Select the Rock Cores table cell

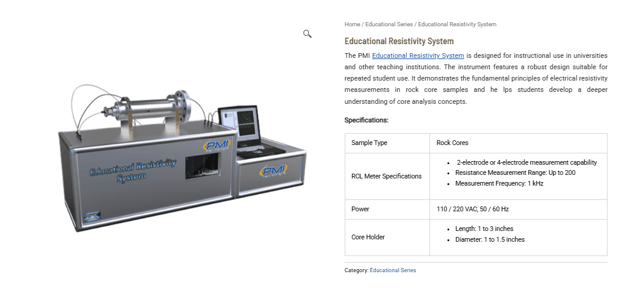coord(519,143)
